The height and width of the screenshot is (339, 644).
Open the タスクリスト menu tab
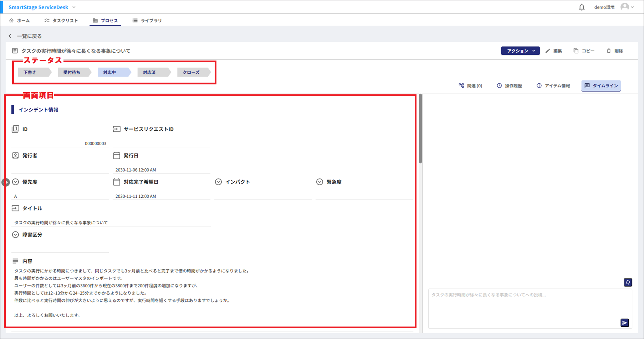coord(61,21)
